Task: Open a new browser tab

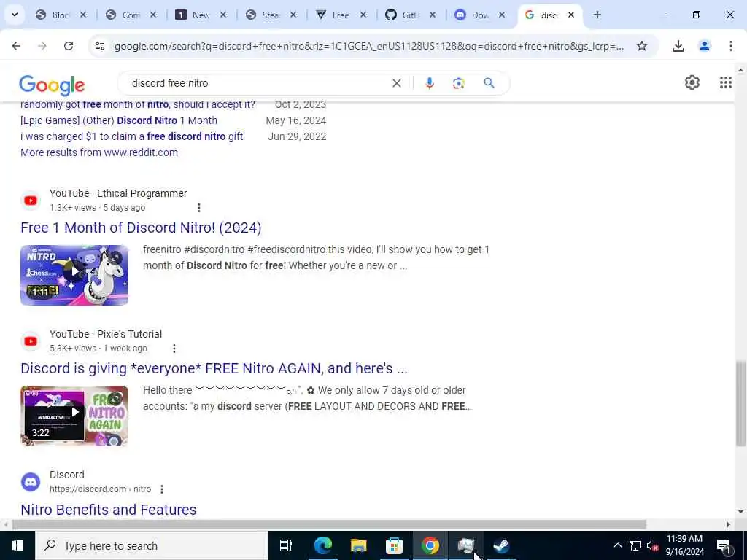Action: [x=597, y=15]
